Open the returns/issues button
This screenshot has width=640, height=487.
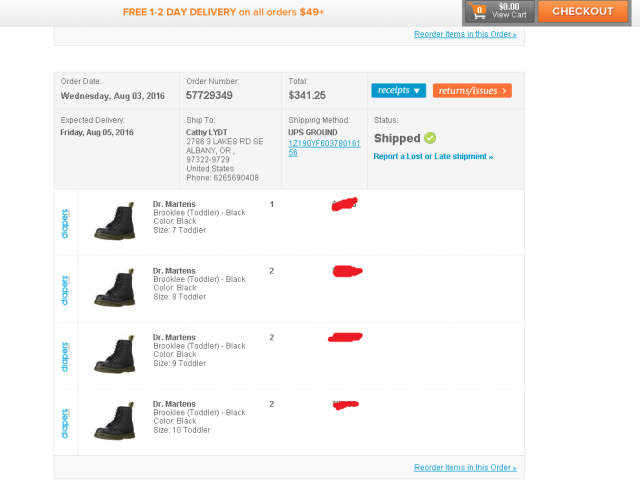pyautogui.click(x=472, y=90)
